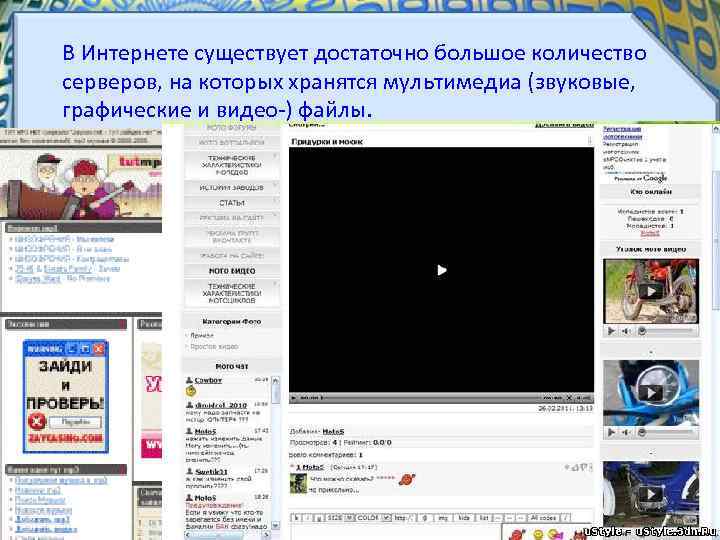Click the chat scrollbar up arrow
The image size is (720, 540).
pyautogui.click(x=276, y=381)
